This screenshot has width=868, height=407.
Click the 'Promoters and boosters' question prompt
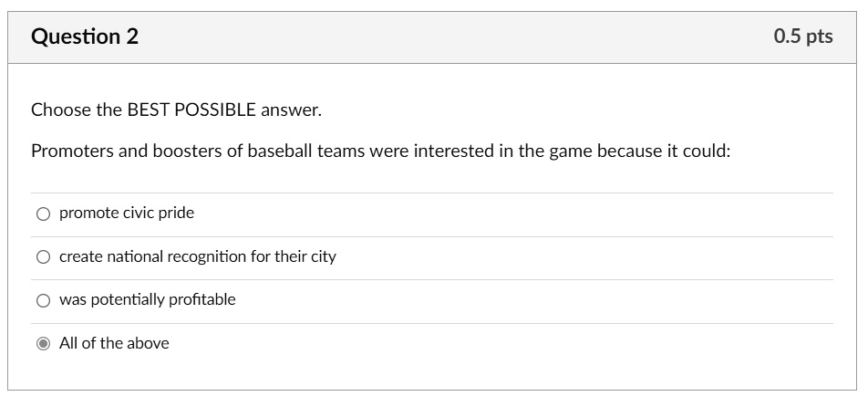click(x=381, y=151)
